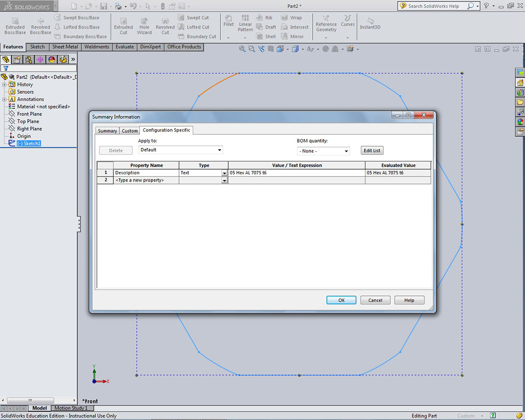Click the Save icon in title toolbar
The width and height of the screenshot is (525, 420).
[104, 6]
